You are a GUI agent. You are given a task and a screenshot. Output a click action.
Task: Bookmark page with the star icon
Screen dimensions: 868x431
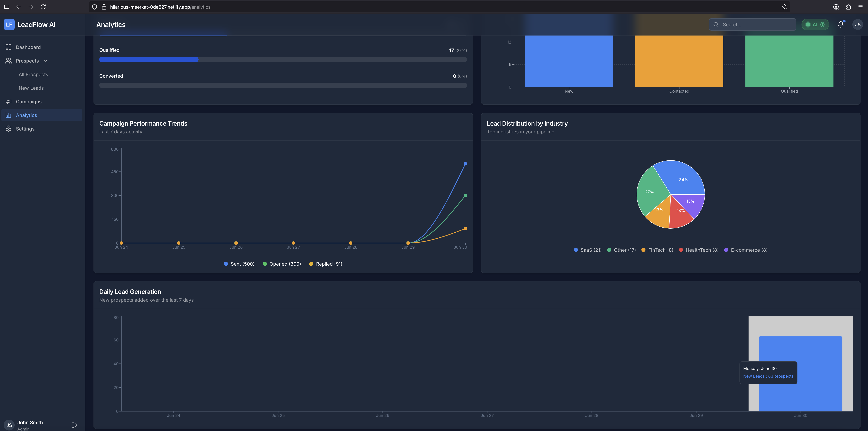784,7
